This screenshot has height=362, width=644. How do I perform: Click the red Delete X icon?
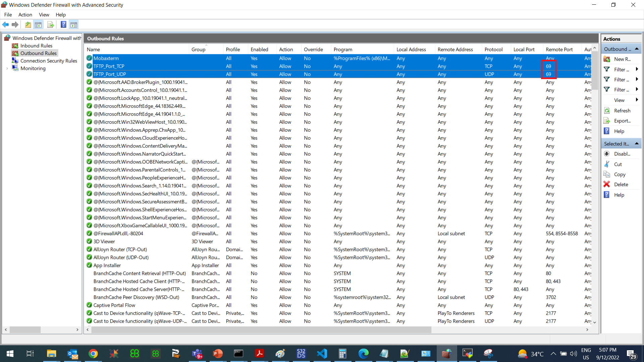click(607, 184)
